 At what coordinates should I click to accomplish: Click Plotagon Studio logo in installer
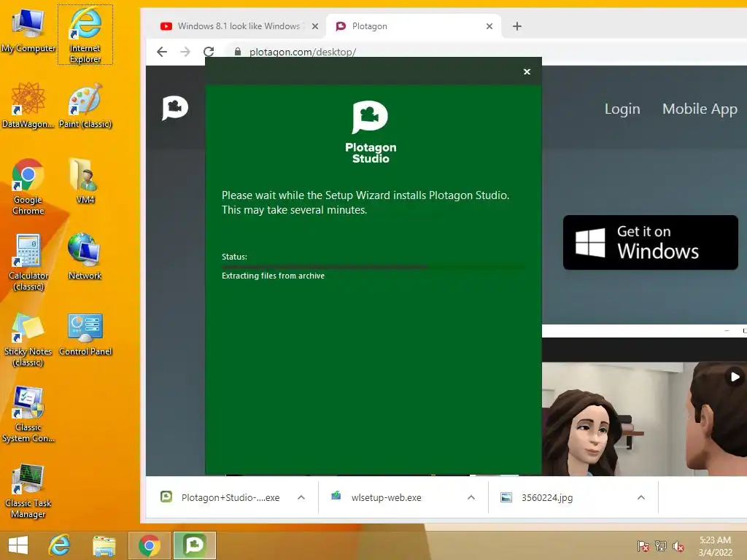[x=370, y=133]
